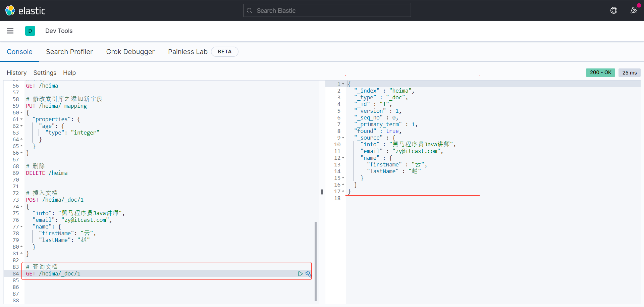Click the POST /heima/_doc/1 request line
644x307 pixels.
tap(55, 200)
